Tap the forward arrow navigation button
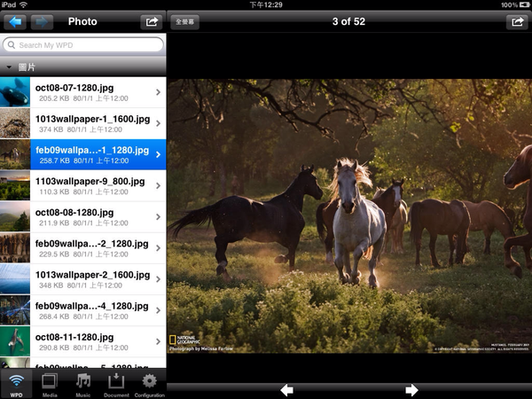Screen dimensions: 532x399 point(42,21)
